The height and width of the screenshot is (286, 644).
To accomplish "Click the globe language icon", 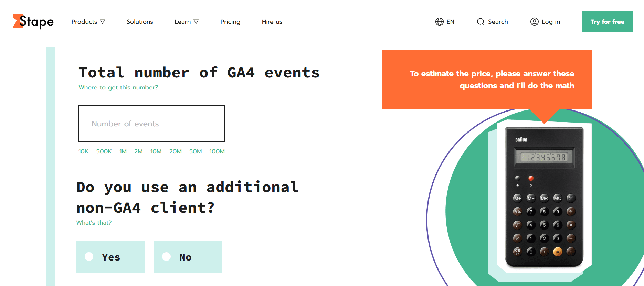I will coord(439,22).
